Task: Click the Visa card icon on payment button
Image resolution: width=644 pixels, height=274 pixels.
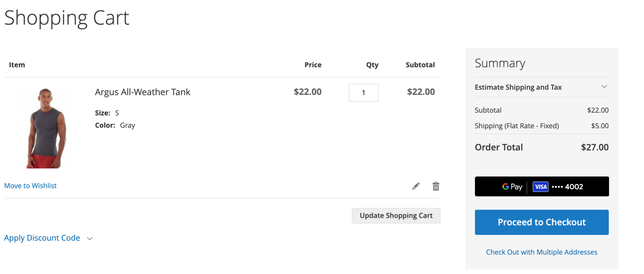Action: (x=540, y=186)
